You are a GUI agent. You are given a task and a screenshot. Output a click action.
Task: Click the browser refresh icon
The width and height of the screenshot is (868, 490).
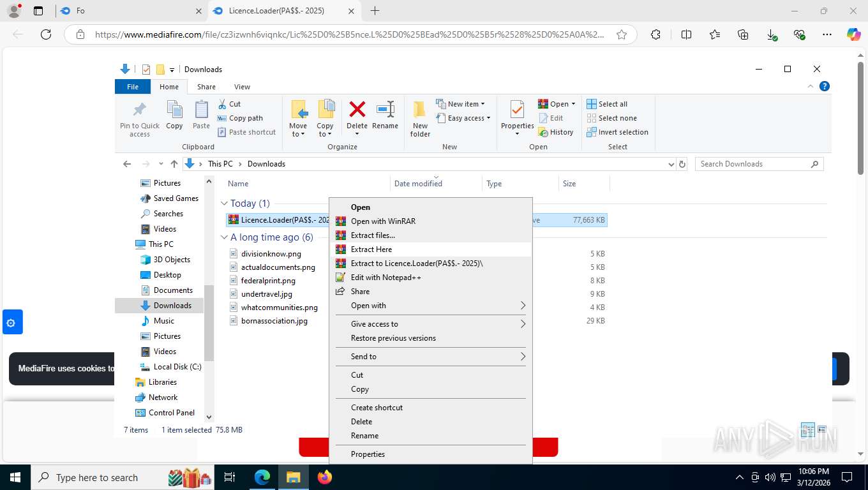pyautogui.click(x=46, y=34)
